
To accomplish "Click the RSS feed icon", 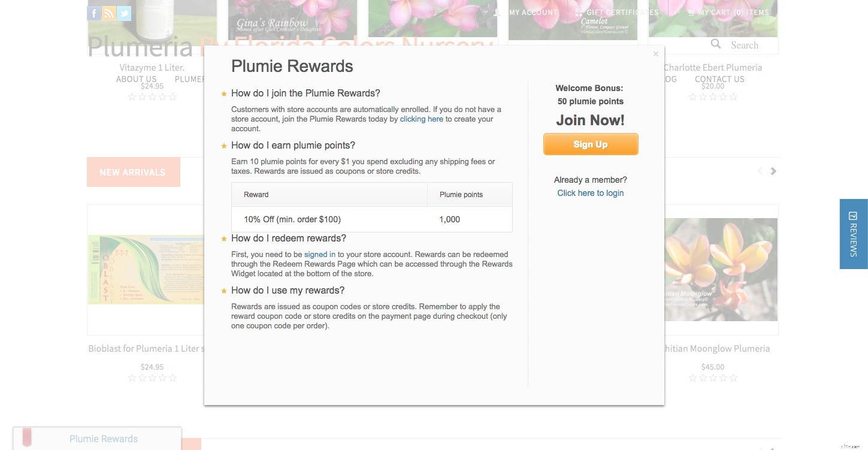I will coord(108,13).
